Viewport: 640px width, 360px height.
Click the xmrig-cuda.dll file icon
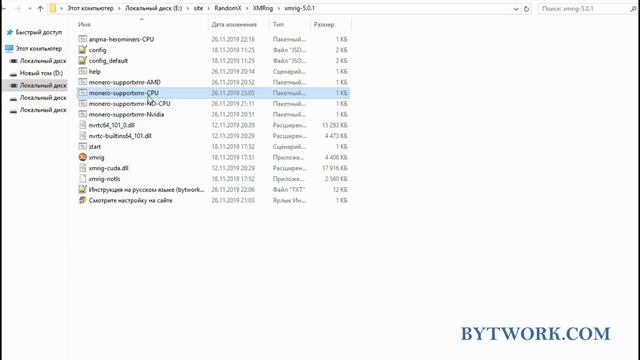click(82, 168)
